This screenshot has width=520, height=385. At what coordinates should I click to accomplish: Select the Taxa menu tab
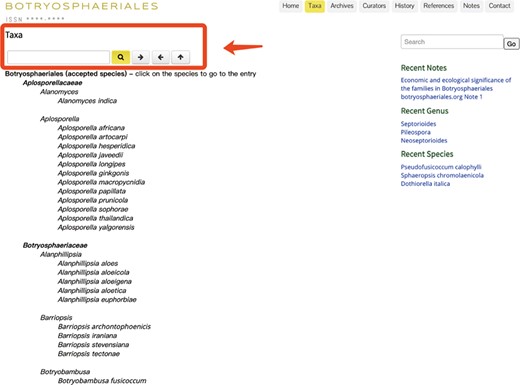click(x=315, y=6)
